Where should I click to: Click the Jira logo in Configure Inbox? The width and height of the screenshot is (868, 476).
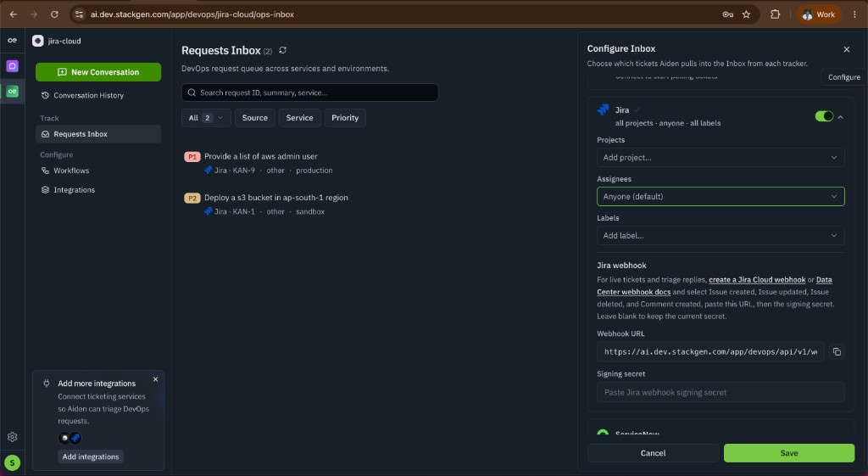point(603,109)
